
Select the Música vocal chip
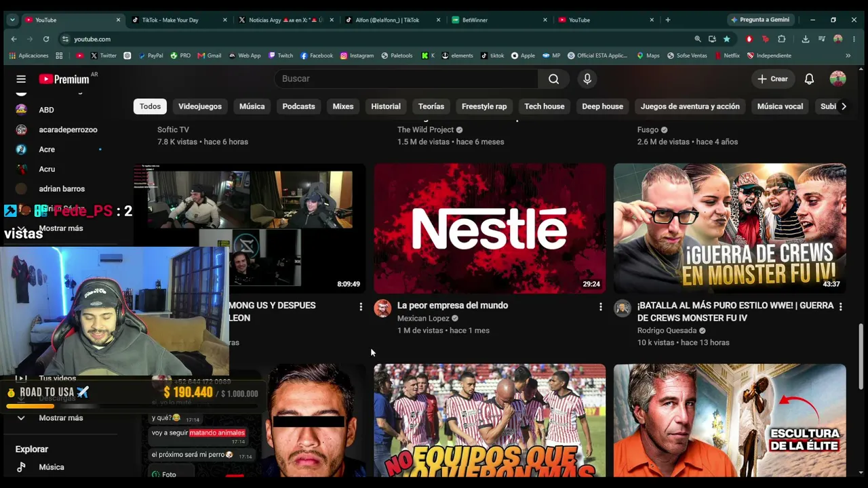pyautogui.click(x=780, y=106)
